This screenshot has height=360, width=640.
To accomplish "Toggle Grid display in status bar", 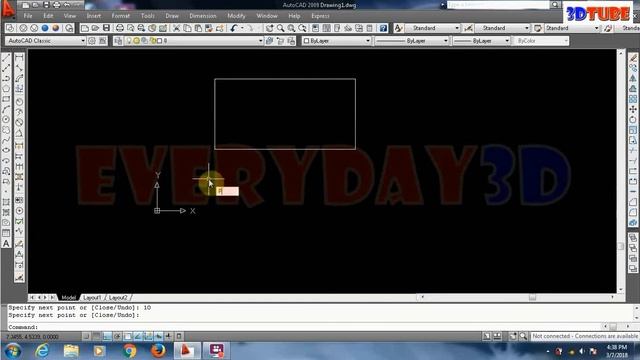I will [96, 336].
